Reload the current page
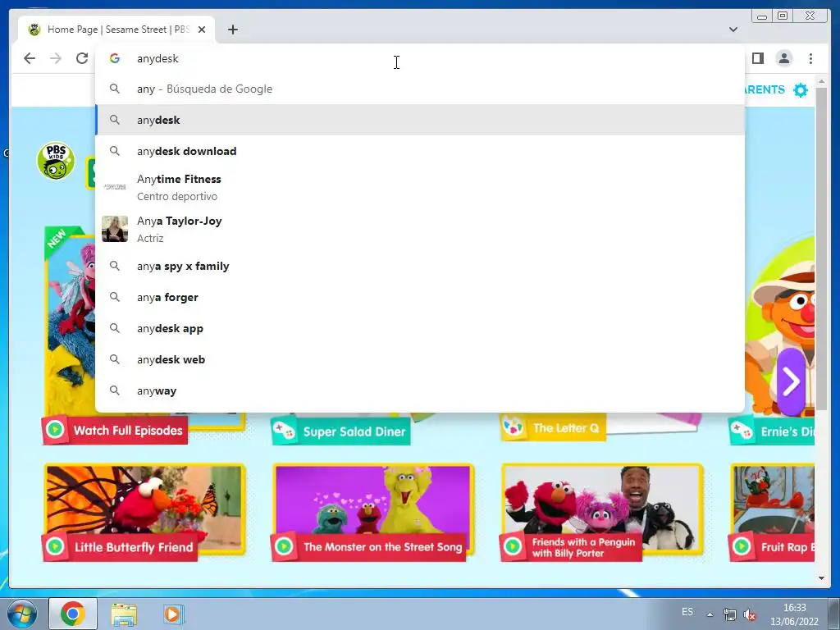 pos(82,58)
